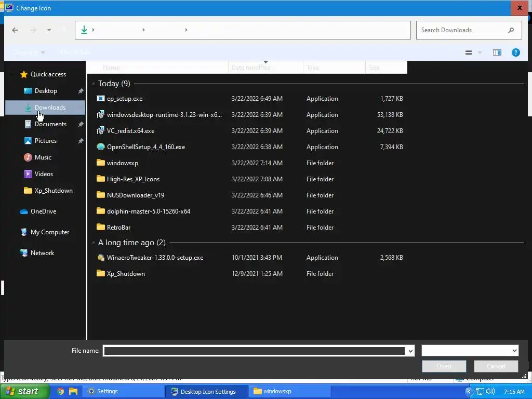Go back with the back arrow
532x399 pixels.
point(15,30)
